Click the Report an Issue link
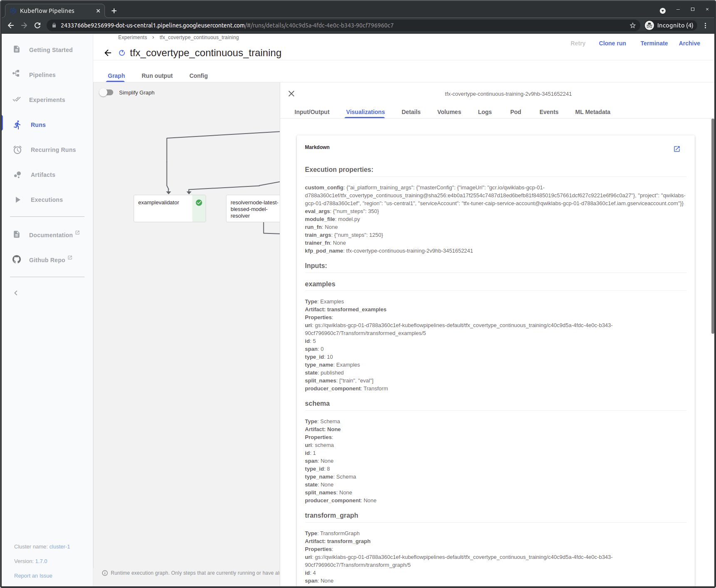 click(x=33, y=576)
